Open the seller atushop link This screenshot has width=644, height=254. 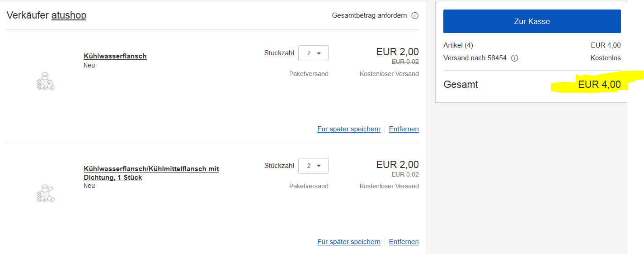coord(69,15)
